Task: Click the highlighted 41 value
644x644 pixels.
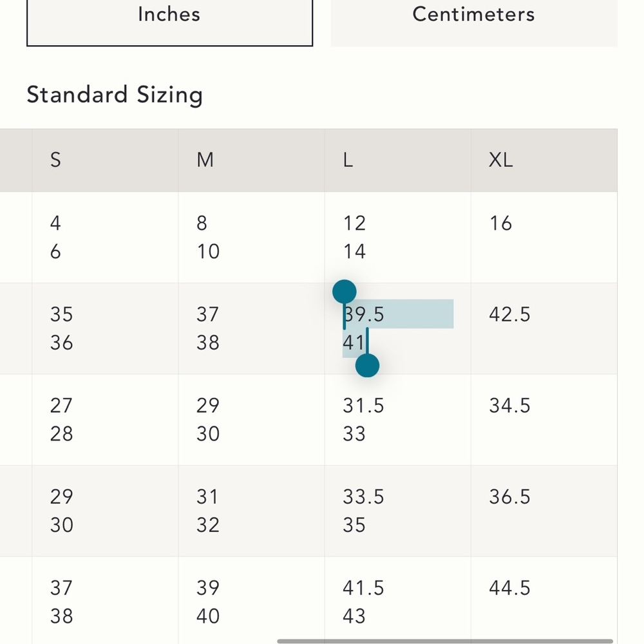Action: coord(354,343)
